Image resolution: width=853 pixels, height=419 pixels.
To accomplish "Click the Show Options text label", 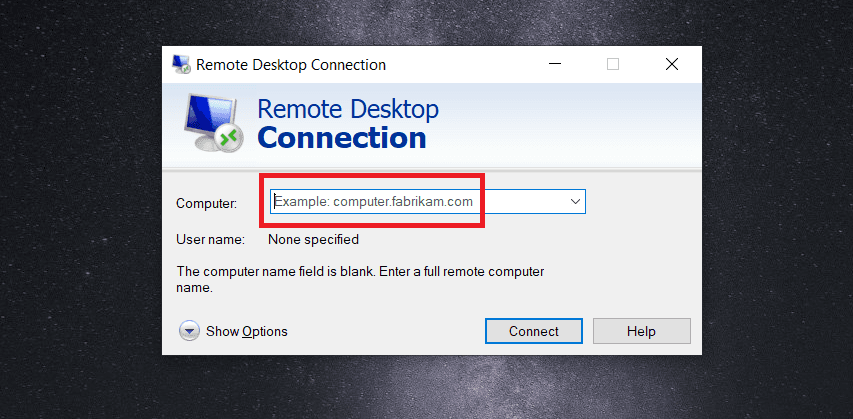I will click(246, 331).
